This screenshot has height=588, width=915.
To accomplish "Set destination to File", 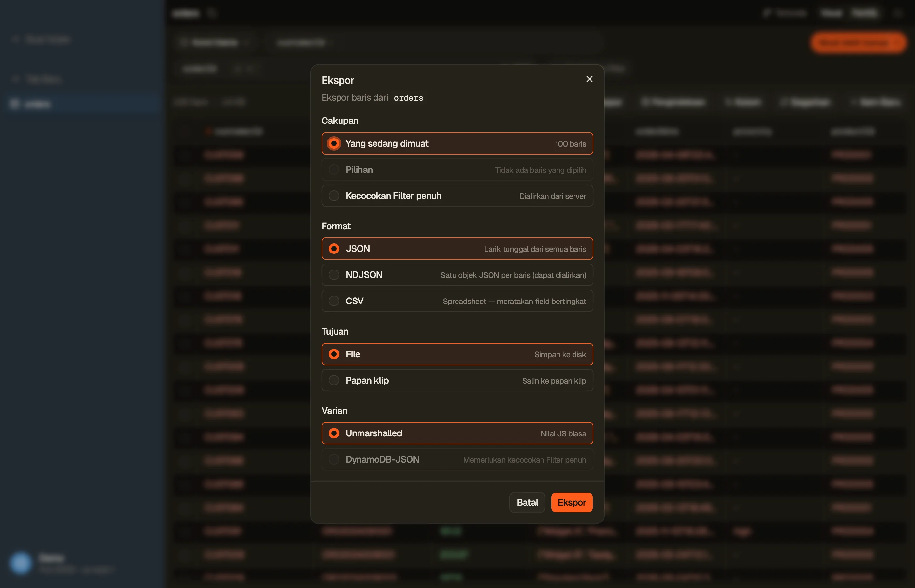I will tap(457, 354).
